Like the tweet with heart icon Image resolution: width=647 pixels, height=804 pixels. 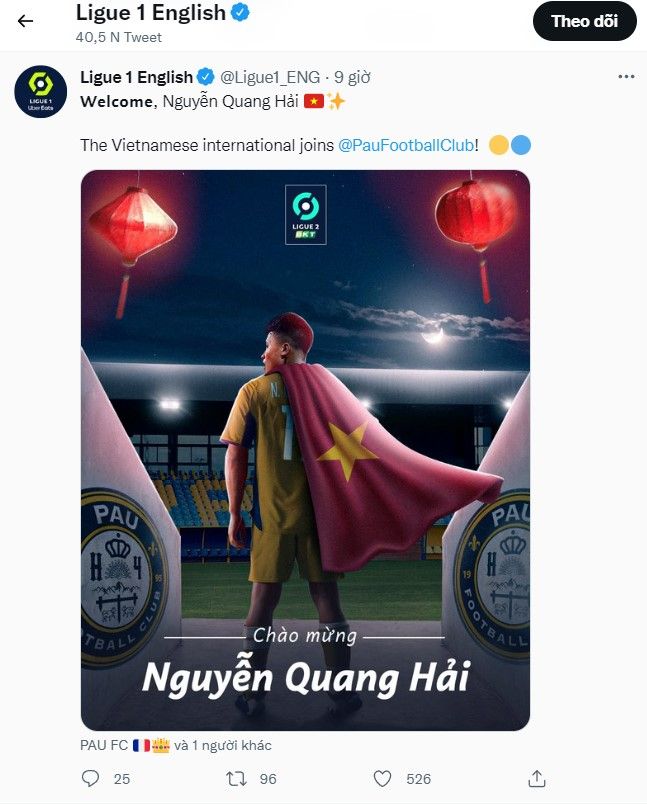382,778
